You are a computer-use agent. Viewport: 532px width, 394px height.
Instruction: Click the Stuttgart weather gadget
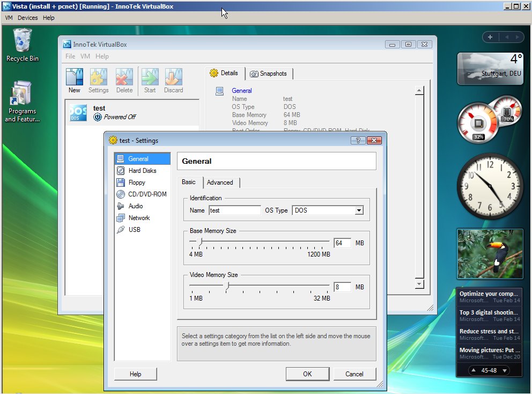pos(490,69)
